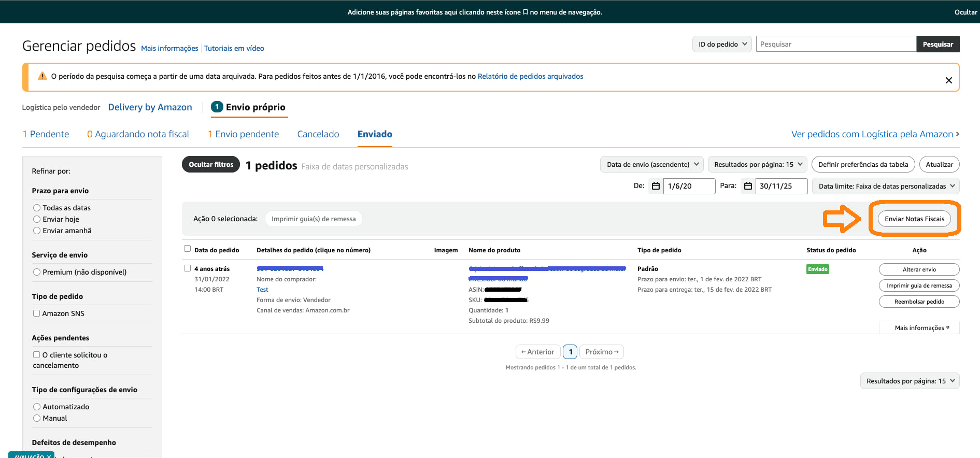Expand Mais informações chevron on order row
The width and height of the screenshot is (980, 458).
[x=947, y=328]
